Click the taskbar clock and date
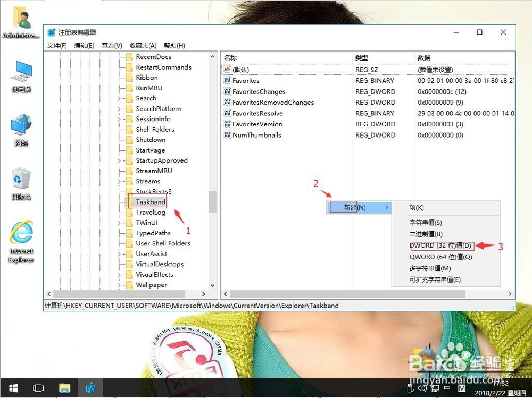Image resolution: width=532 pixels, height=398 pixels. 501,388
